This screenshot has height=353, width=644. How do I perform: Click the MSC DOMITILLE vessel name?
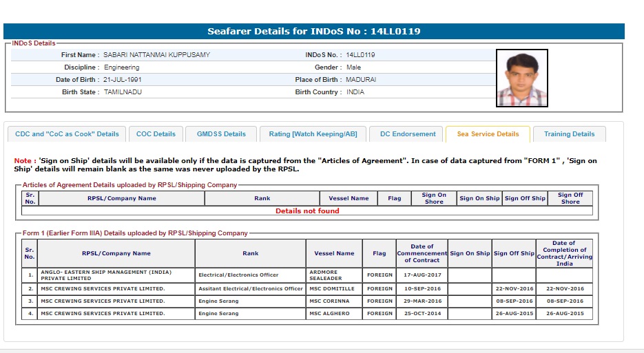[334, 289]
